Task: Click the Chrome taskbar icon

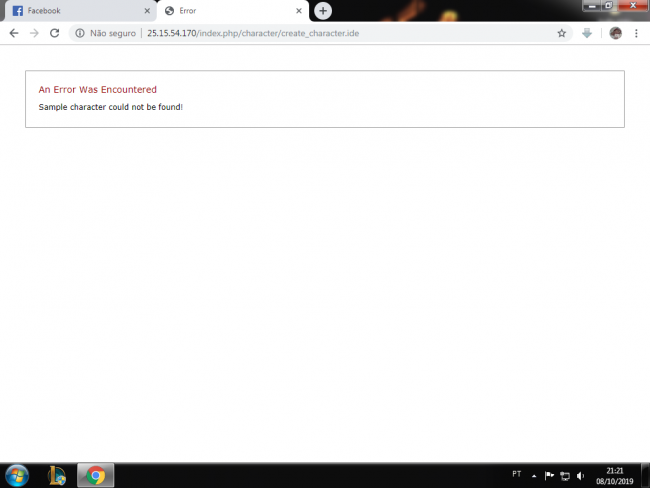Action: [96, 475]
